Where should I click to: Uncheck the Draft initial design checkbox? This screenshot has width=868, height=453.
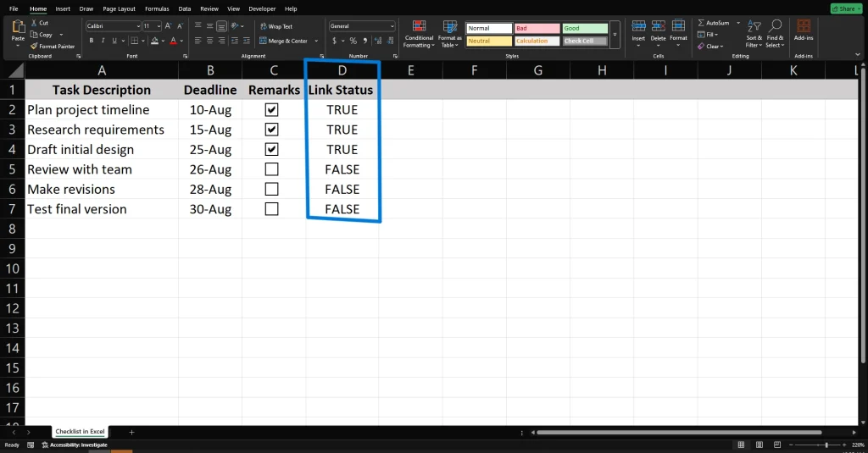pyautogui.click(x=271, y=149)
